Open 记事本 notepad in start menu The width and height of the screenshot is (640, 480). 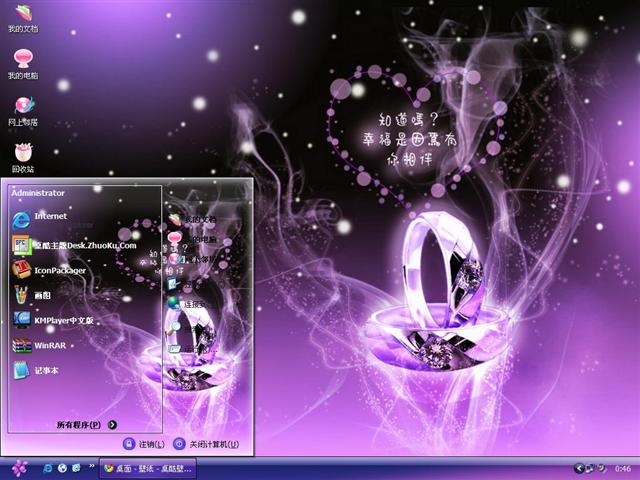pos(48,372)
